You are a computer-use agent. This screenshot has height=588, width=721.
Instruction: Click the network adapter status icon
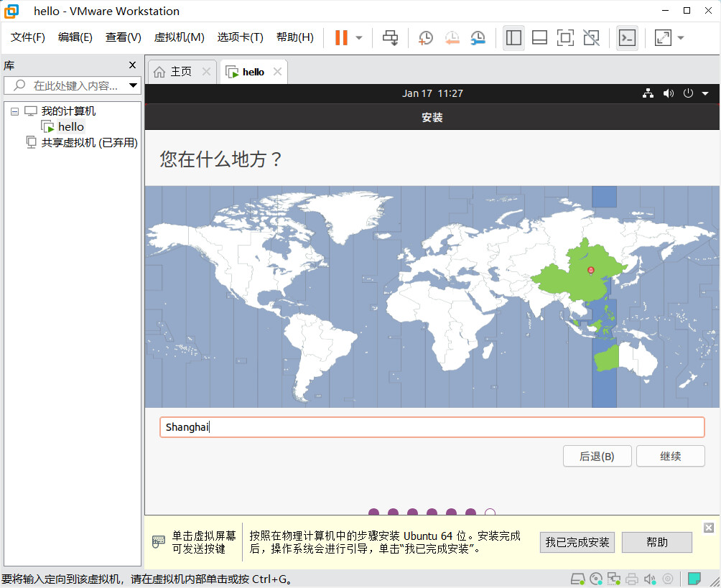pyautogui.click(x=614, y=579)
